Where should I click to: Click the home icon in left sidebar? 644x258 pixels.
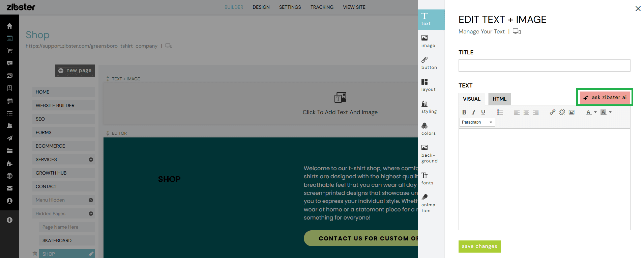[x=9, y=26]
